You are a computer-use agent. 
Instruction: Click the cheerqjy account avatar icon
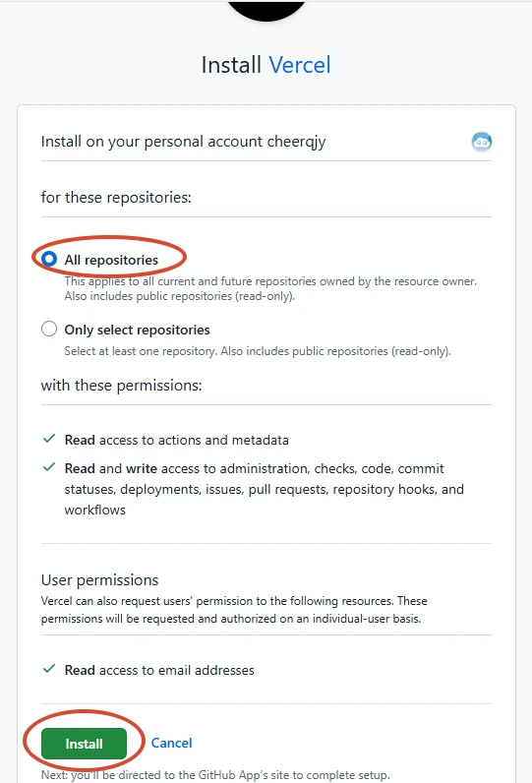click(482, 142)
